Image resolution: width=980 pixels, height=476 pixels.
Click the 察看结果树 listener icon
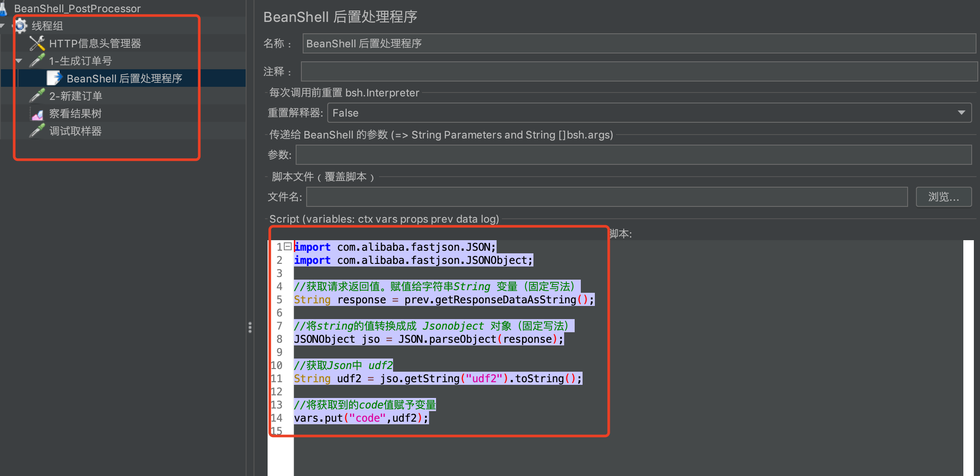click(x=37, y=113)
